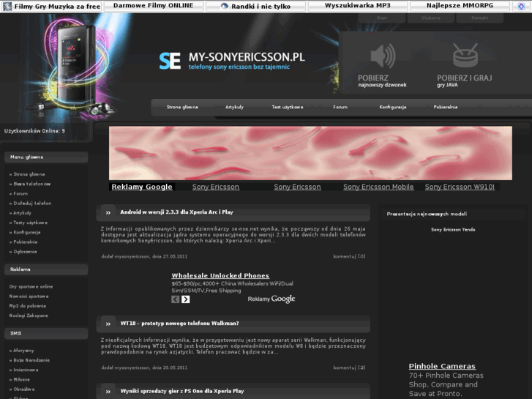Viewport: 532px width, 399px height.
Task: Open first Sony Ericsson ad link
Action: (216, 187)
